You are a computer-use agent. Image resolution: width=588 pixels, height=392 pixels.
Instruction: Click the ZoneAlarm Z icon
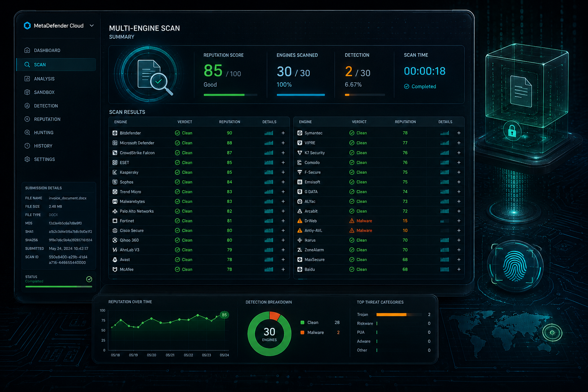click(300, 250)
